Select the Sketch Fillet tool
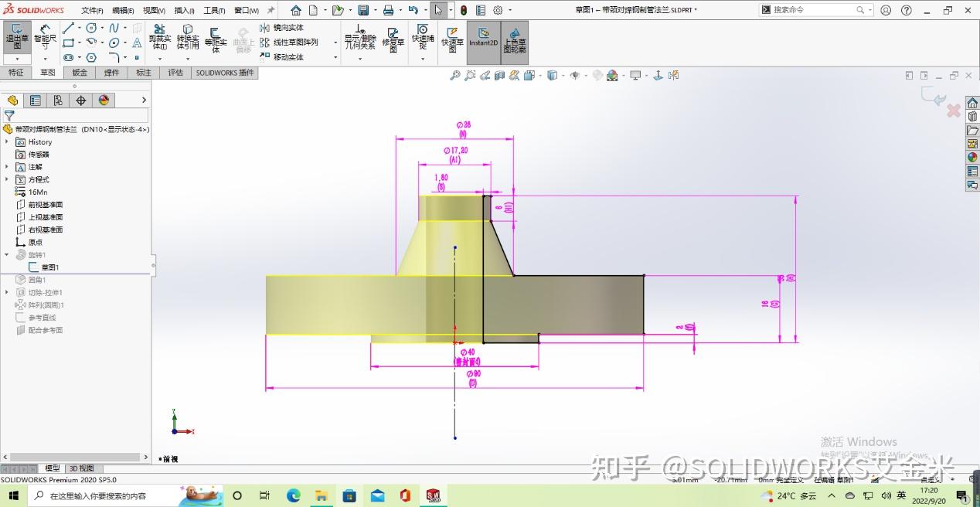 pyautogui.click(x=114, y=57)
